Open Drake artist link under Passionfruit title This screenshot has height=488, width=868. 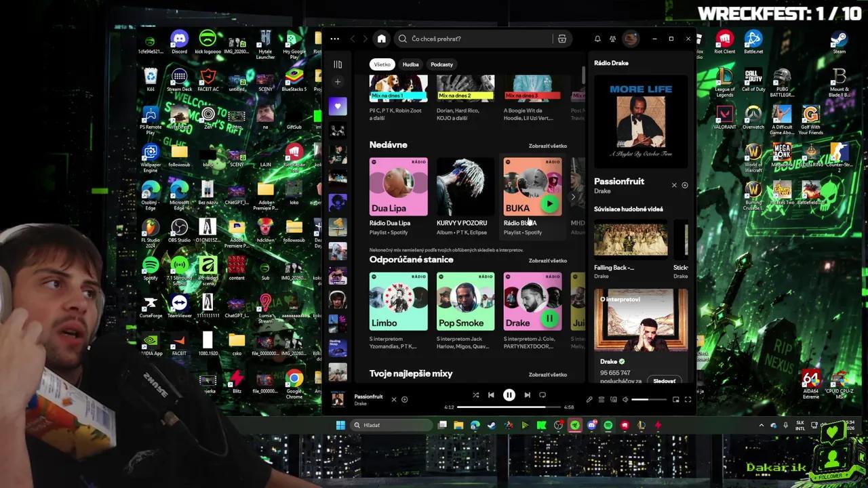click(602, 192)
